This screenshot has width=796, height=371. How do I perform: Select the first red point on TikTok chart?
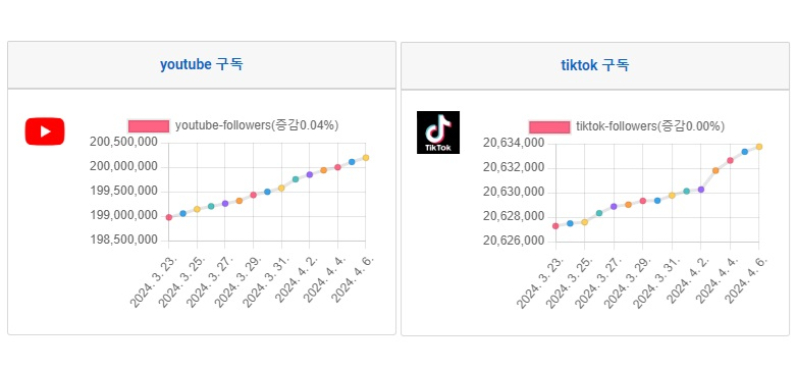click(x=555, y=226)
